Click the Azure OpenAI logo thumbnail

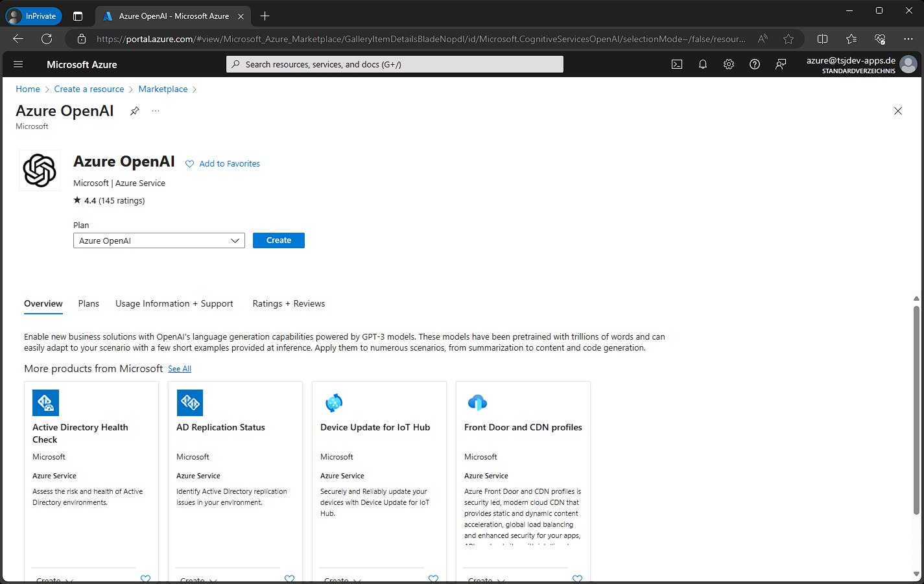click(x=40, y=170)
